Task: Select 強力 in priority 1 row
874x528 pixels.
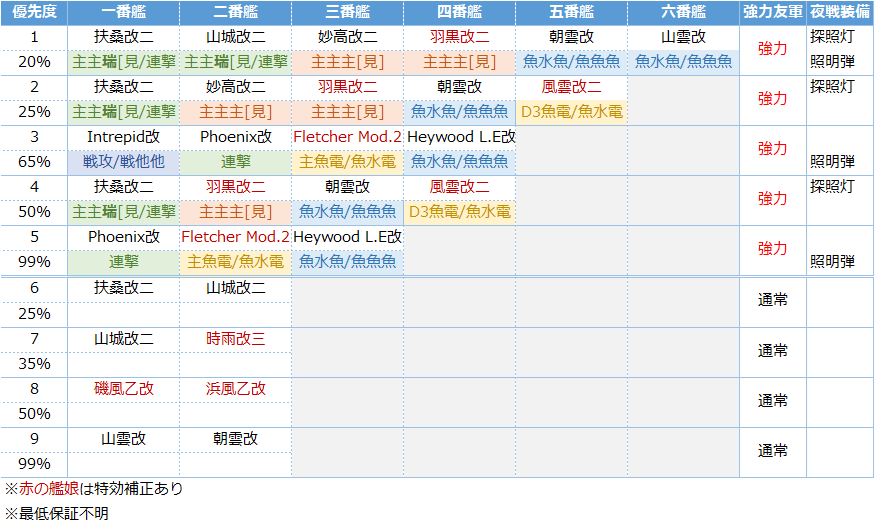Action: [x=773, y=49]
